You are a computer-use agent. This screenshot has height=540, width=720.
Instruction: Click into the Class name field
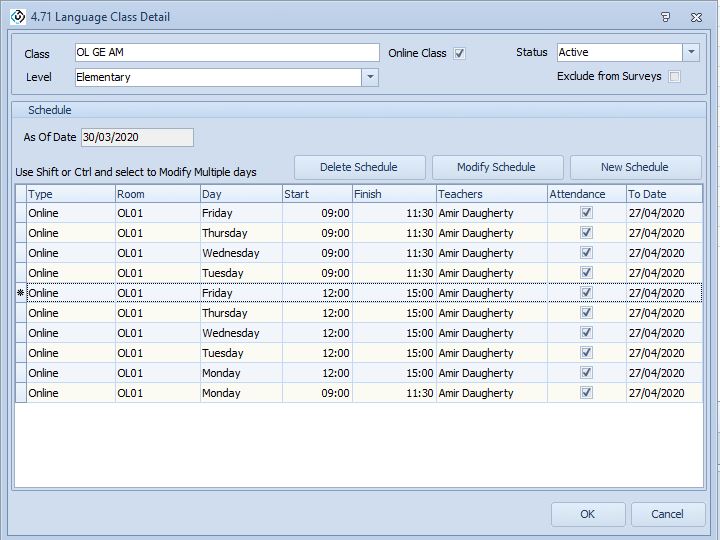227,53
